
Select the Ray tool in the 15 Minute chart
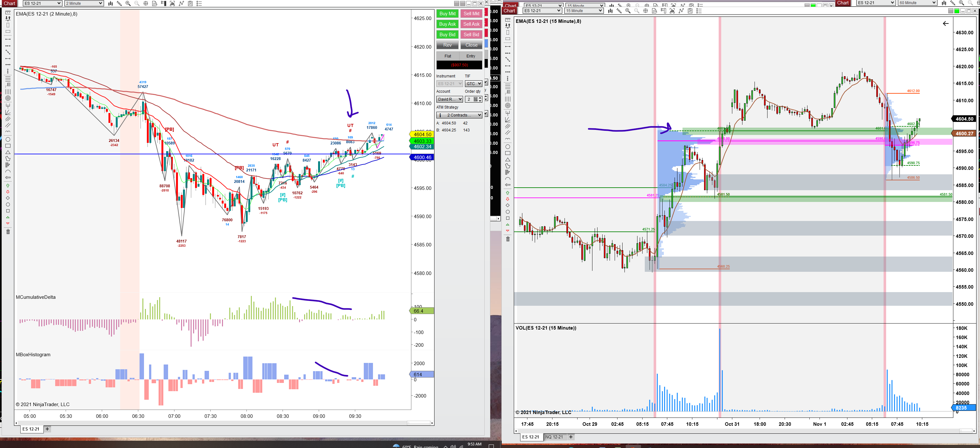(507, 53)
